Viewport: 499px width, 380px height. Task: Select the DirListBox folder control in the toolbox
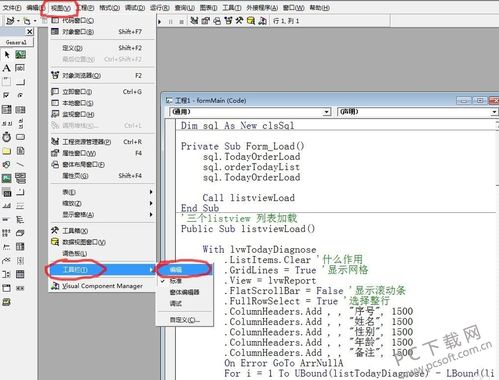7,151
